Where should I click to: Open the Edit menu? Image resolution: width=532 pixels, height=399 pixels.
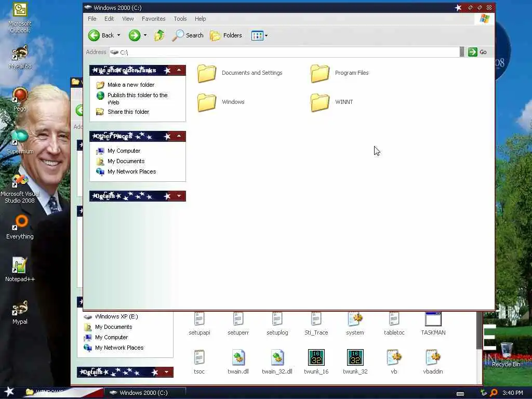tap(109, 19)
